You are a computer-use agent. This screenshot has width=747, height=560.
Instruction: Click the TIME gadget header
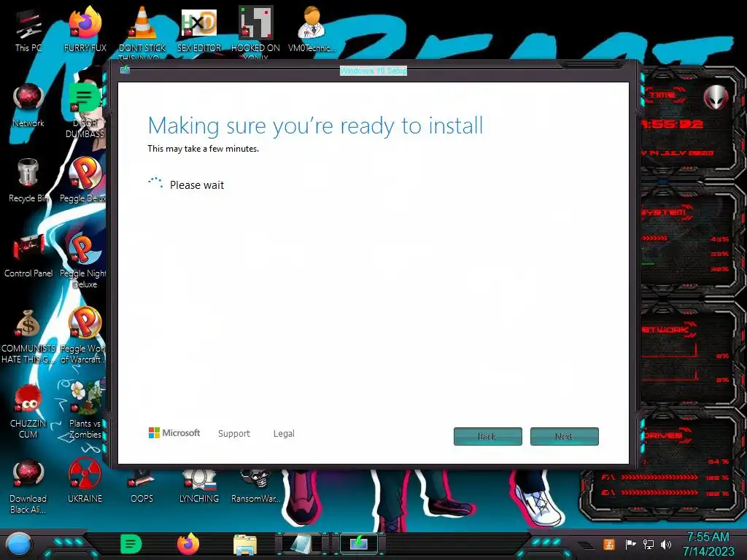(x=664, y=95)
